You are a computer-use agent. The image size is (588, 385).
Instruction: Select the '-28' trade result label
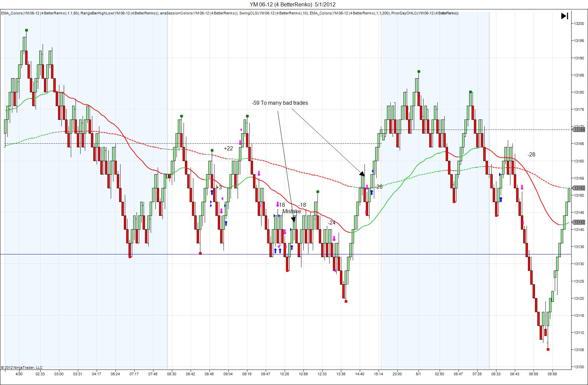[531, 155]
